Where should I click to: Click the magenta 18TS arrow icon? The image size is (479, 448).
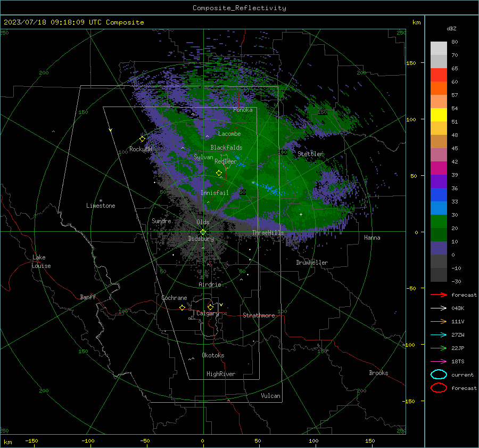[x=439, y=362]
